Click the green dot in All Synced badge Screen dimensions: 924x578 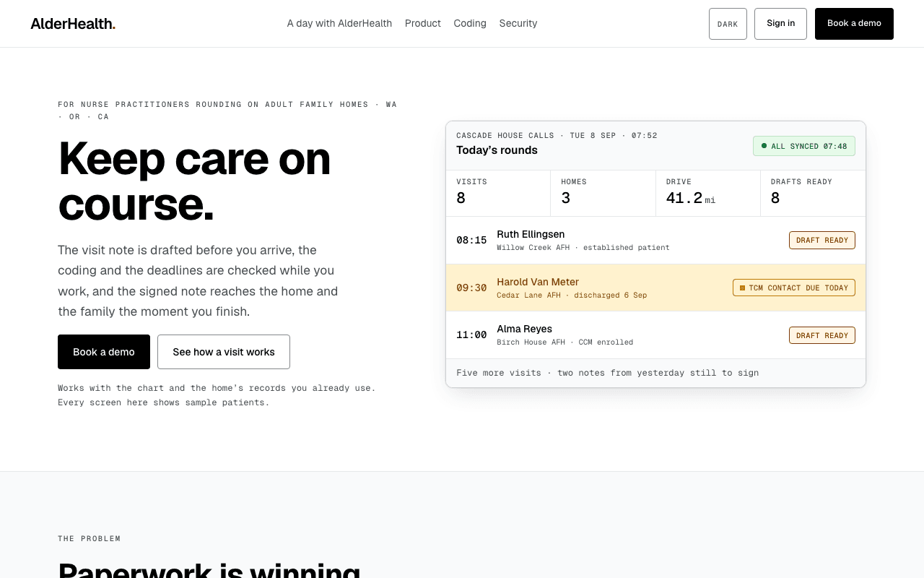pos(764,146)
